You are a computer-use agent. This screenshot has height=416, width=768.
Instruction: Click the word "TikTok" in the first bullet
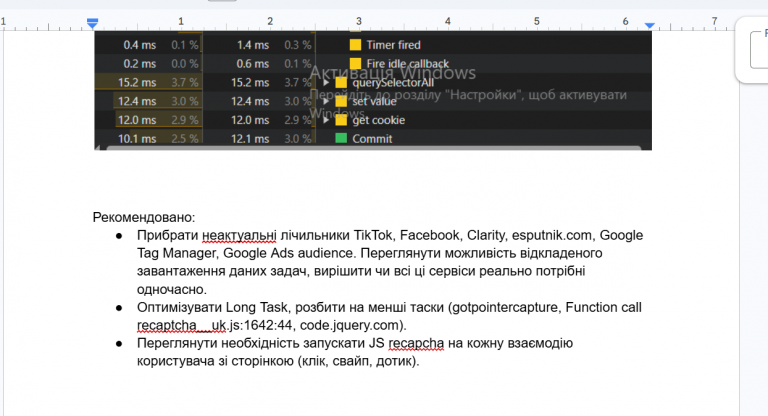tap(373, 235)
